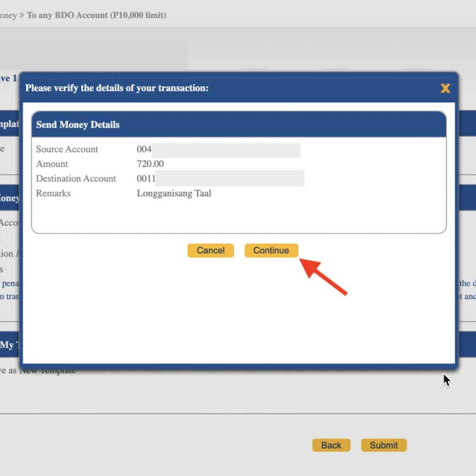Click the gray redaction box on Source Account
The width and height of the screenshot is (476, 476).
(x=226, y=150)
